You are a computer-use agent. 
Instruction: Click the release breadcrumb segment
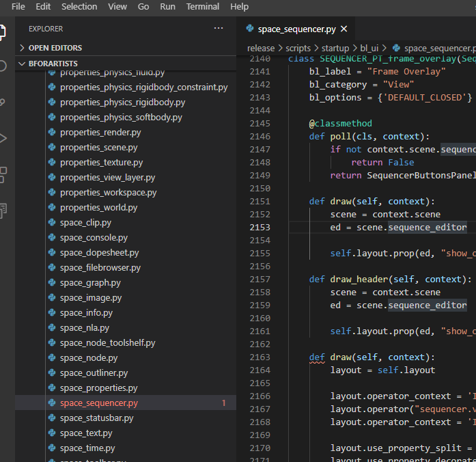point(261,48)
